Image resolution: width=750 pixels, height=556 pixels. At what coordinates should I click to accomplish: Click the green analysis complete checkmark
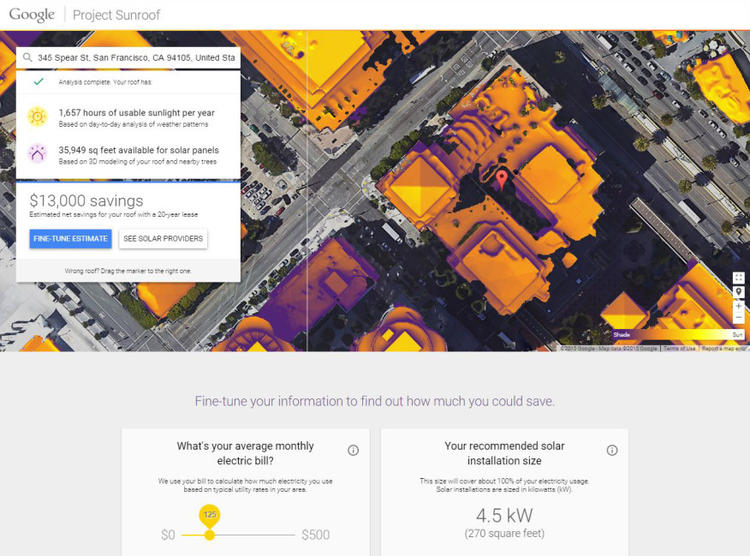coord(37,85)
